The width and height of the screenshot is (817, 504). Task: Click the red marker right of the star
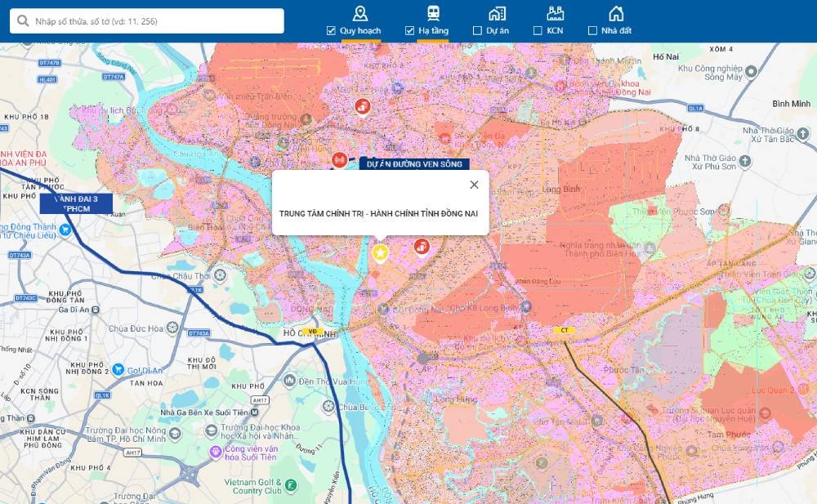(422, 248)
